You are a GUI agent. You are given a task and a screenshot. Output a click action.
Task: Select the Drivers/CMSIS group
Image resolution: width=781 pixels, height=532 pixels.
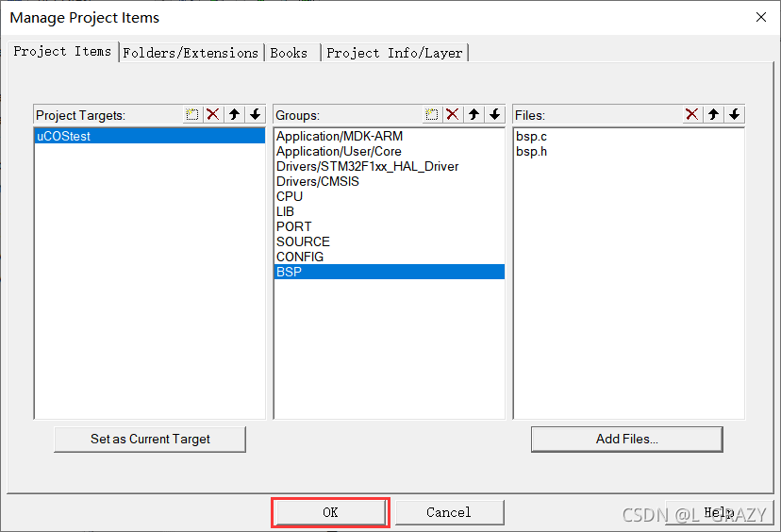point(389,181)
